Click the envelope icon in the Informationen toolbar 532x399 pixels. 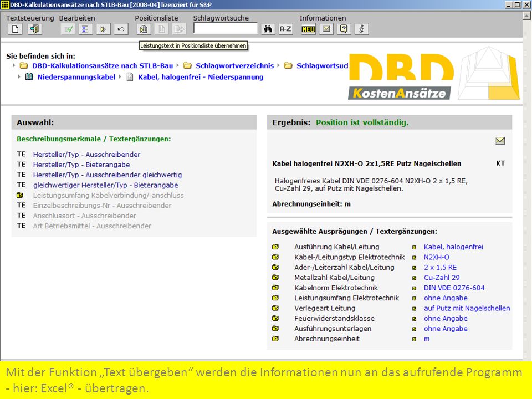point(326,29)
